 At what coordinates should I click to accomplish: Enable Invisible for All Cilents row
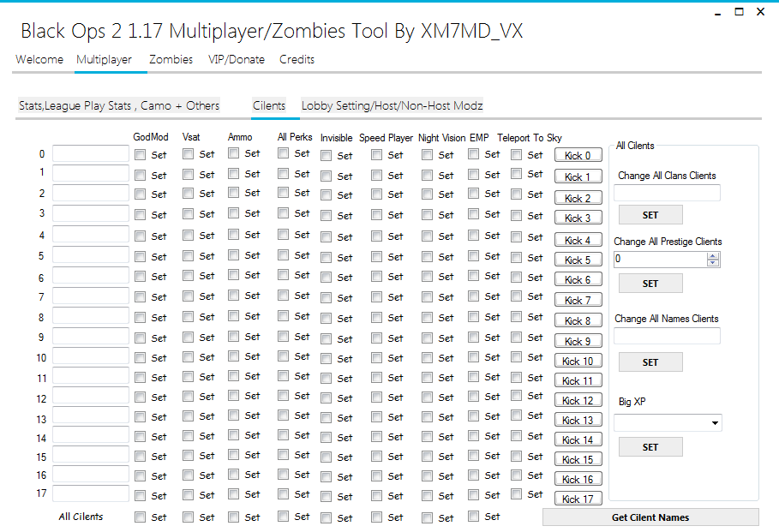[326, 518]
